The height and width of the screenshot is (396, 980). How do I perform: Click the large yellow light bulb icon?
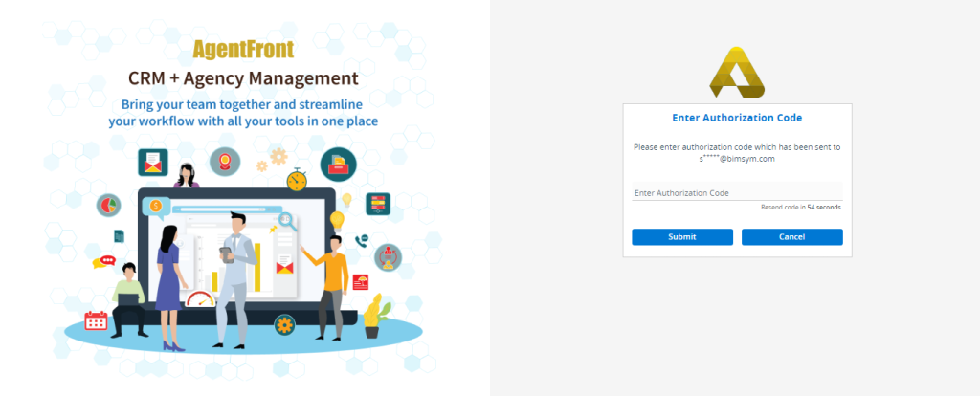click(336, 221)
